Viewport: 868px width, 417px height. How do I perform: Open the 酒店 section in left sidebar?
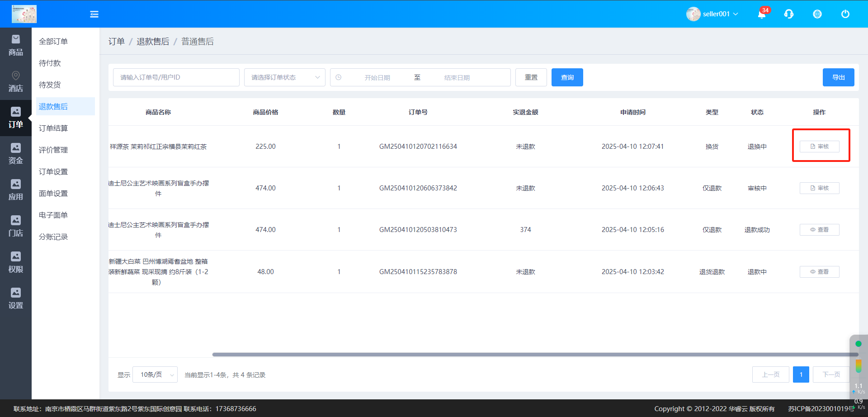(16, 82)
